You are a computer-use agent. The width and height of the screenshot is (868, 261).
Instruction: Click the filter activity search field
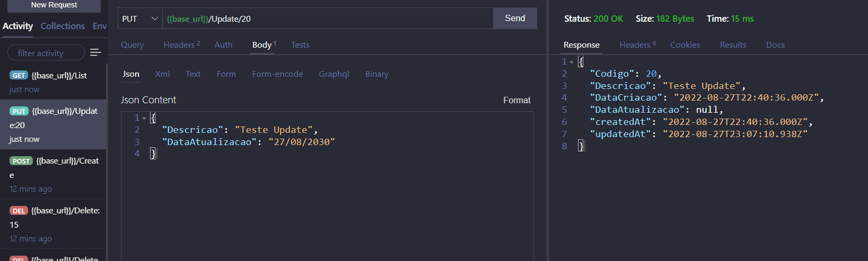46,53
